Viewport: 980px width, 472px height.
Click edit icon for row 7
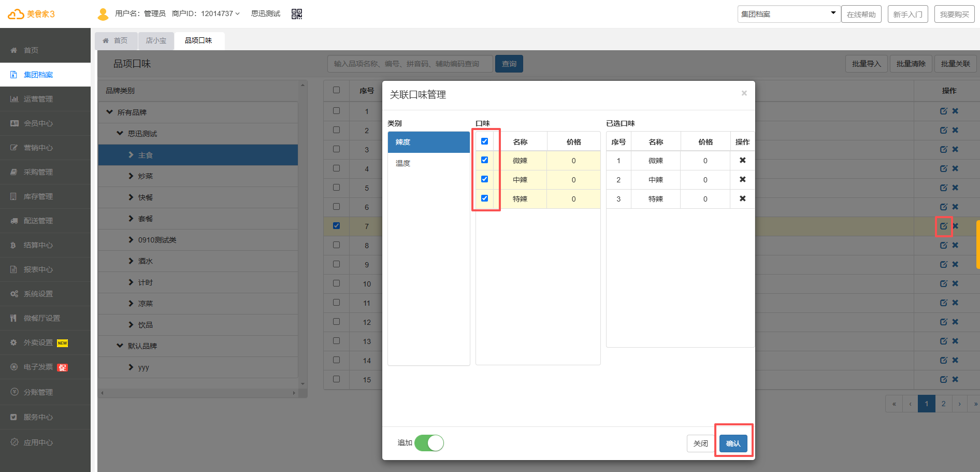[943, 226]
